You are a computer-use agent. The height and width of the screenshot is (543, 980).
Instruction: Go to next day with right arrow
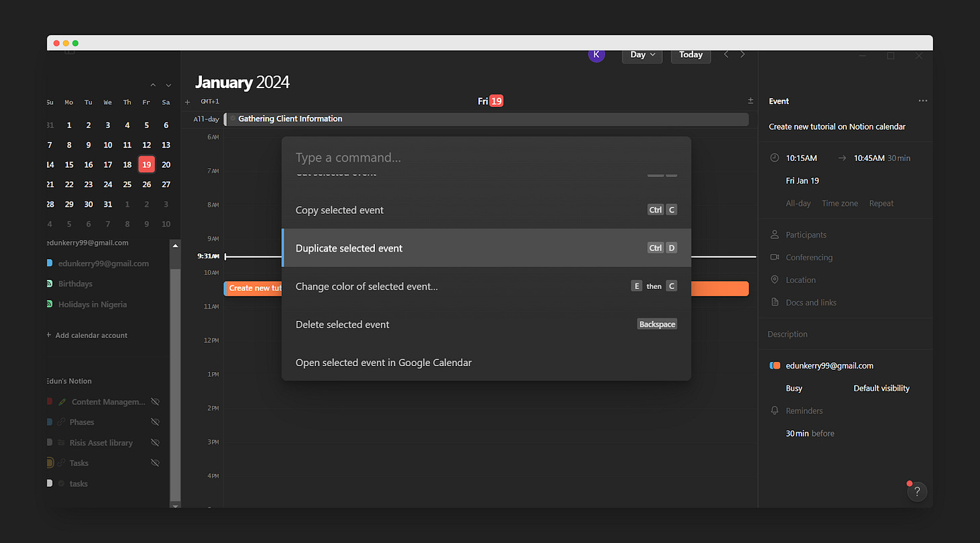click(742, 55)
